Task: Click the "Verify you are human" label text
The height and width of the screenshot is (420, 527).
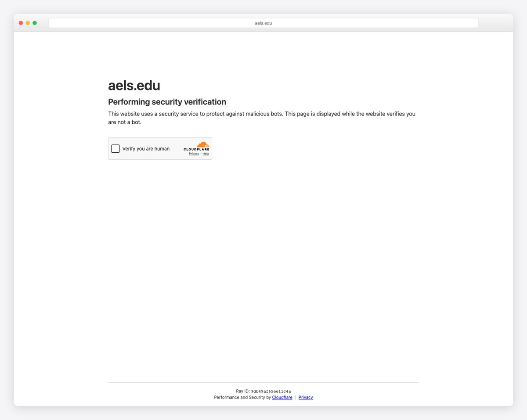Action: tap(146, 149)
